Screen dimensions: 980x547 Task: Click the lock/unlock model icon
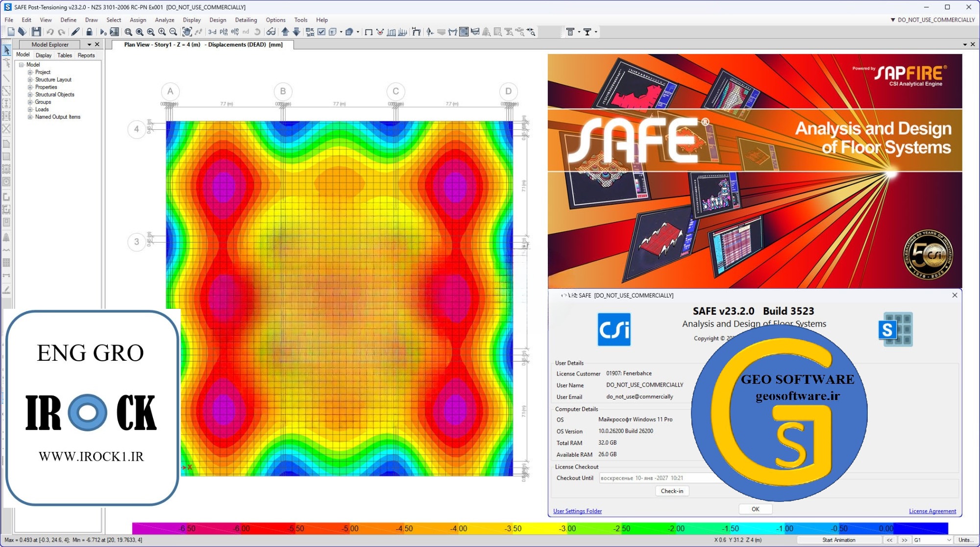[x=89, y=32]
